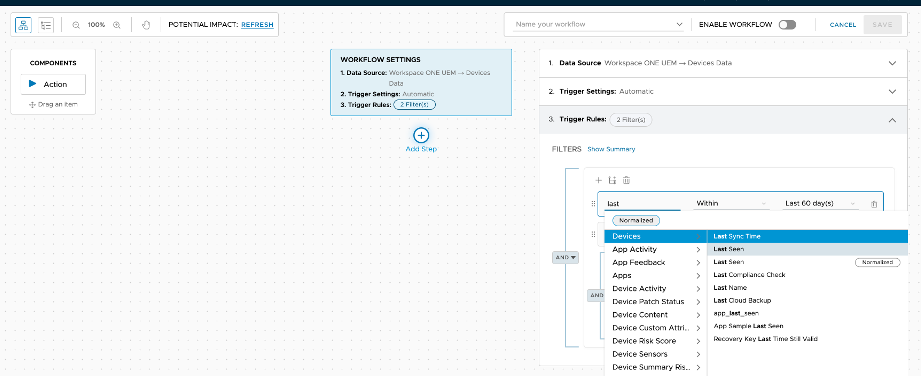Screen dimensions: 922x376
Task: Open the Within operator dropdown
Action: [731, 204]
